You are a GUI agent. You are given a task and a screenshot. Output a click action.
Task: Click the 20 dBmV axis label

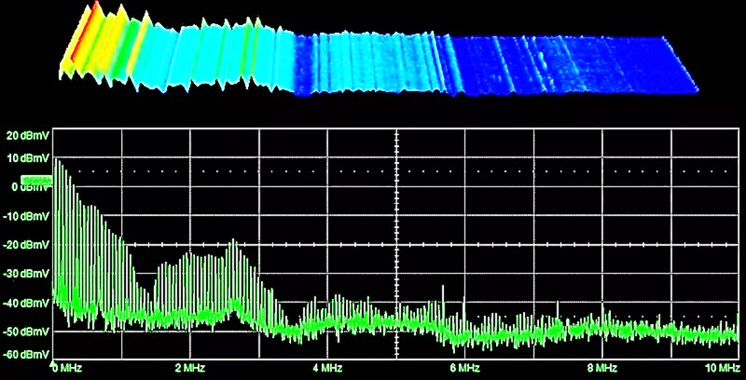[x=28, y=136]
